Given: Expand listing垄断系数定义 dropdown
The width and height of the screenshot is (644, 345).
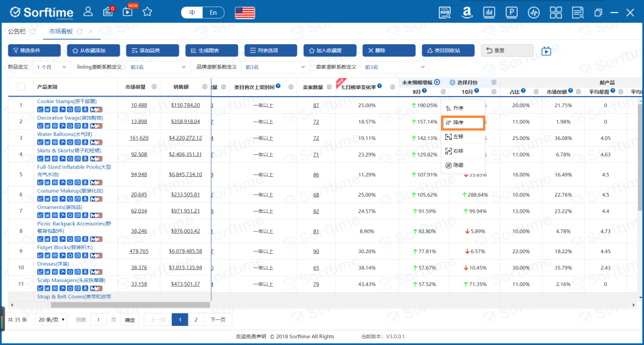Looking at the screenshot, I should 157,67.
